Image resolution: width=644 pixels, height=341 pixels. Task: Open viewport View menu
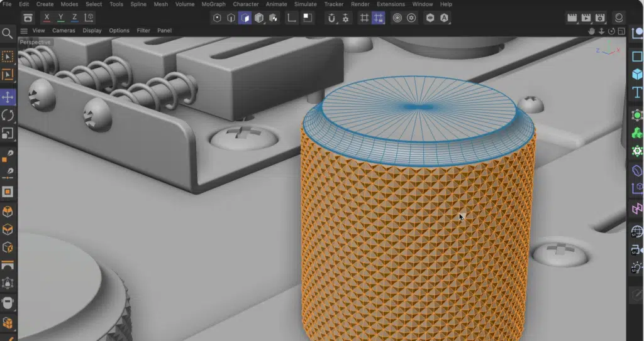(38, 30)
